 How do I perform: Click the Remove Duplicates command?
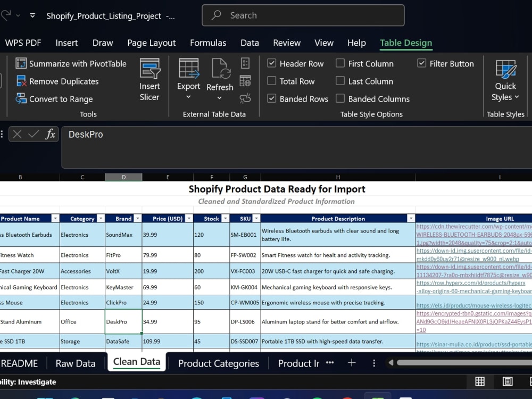pyautogui.click(x=57, y=81)
